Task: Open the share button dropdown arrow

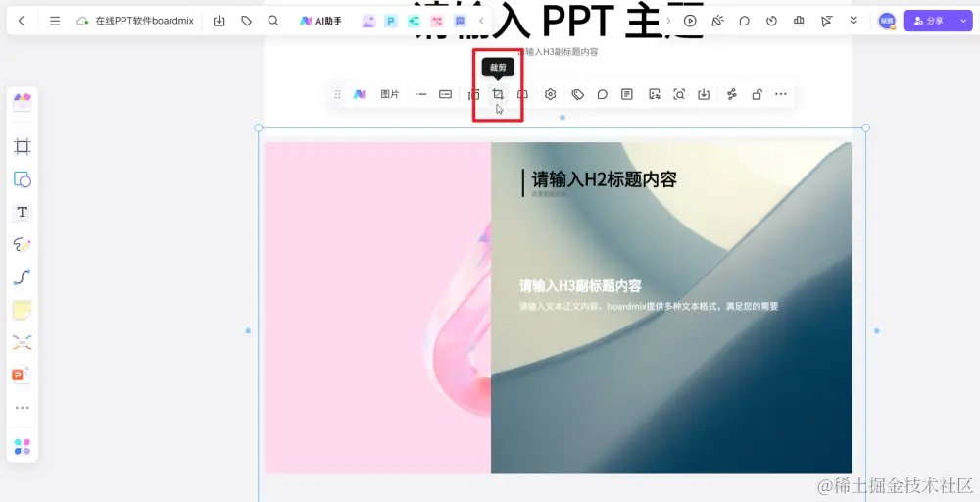Action: pos(963,21)
